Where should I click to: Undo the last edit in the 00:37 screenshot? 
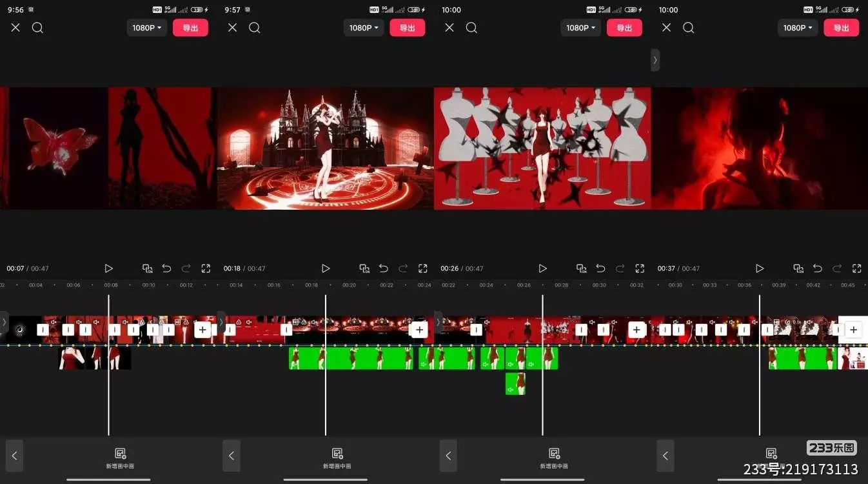coord(818,268)
